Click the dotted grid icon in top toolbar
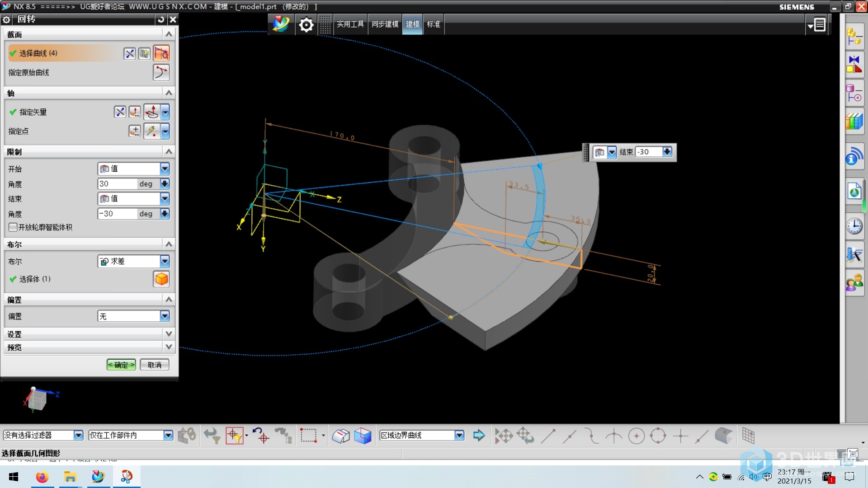 [325, 24]
